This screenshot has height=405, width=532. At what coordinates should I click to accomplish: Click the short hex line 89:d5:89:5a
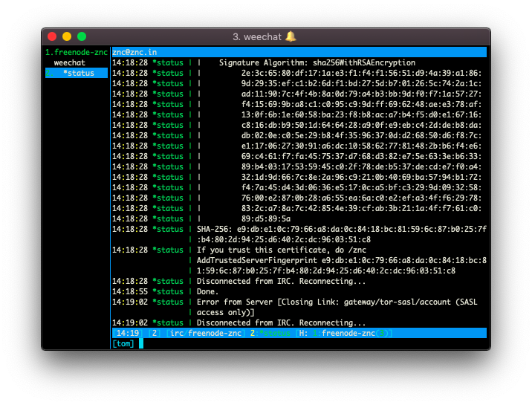pos(266,218)
